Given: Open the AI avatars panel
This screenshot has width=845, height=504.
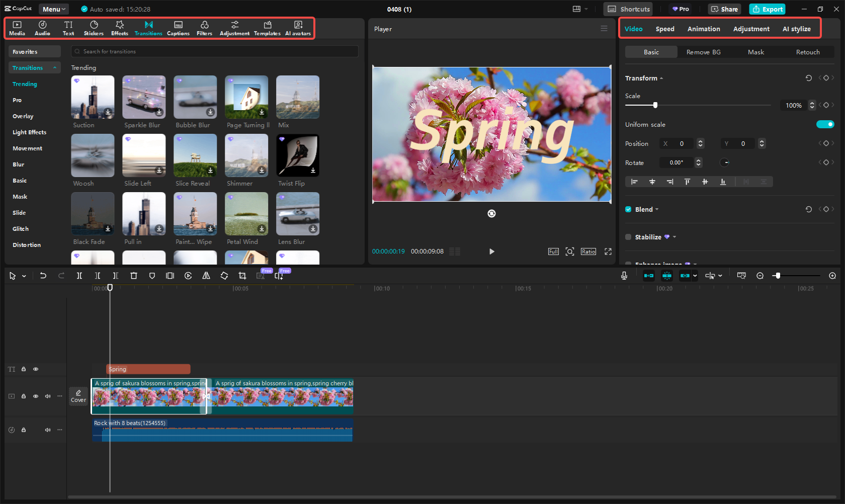Looking at the screenshot, I should coord(298,28).
